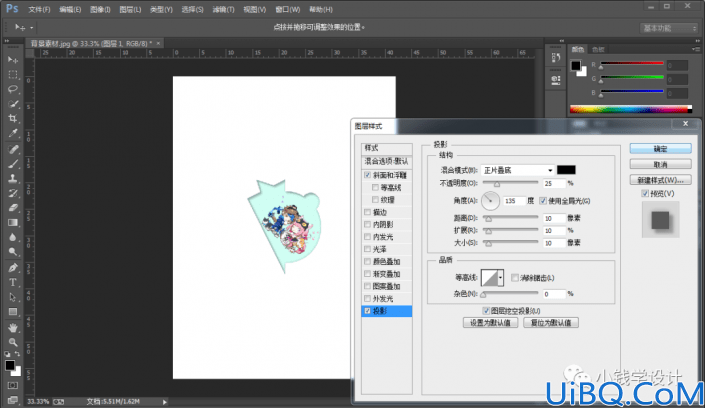Viewport: 705px width, 408px height.
Task: Select the Move tool in toolbox
Action: pyautogui.click(x=13, y=60)
